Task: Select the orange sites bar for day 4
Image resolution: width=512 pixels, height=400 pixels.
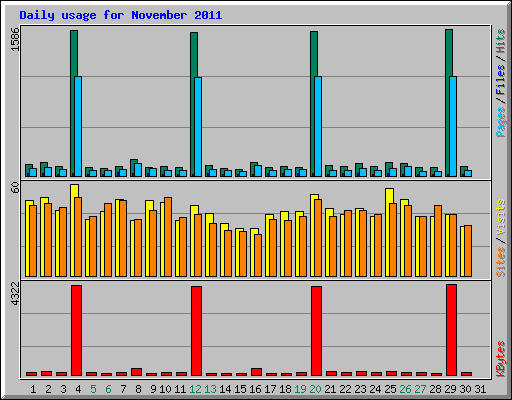Action: 78,237
